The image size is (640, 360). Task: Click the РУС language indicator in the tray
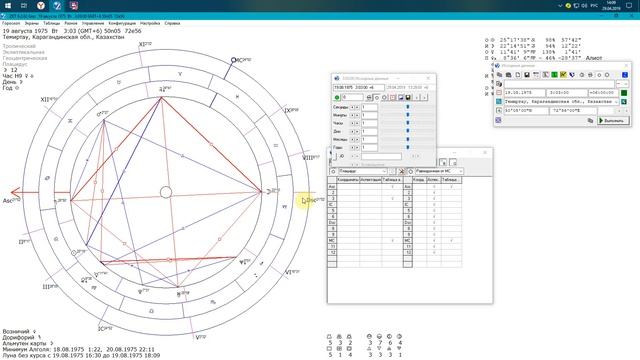click(594, 6)
